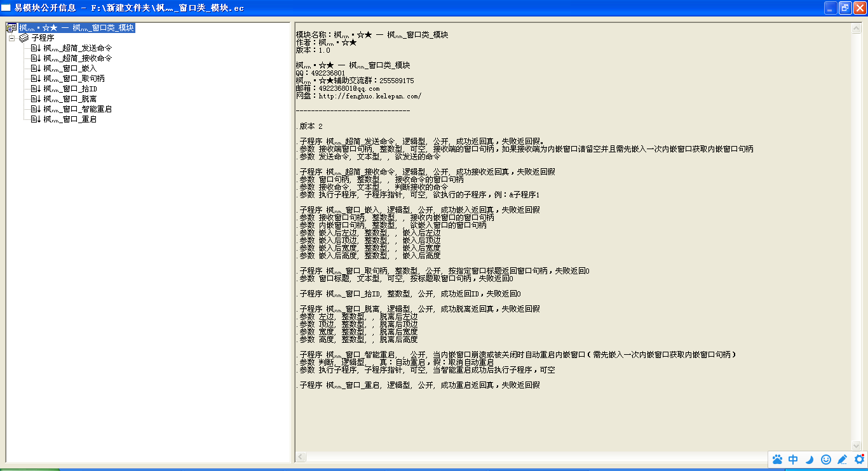Select the last tree row 枫灬_窗口_重启

pyautogui.click(x=70, y=119)
